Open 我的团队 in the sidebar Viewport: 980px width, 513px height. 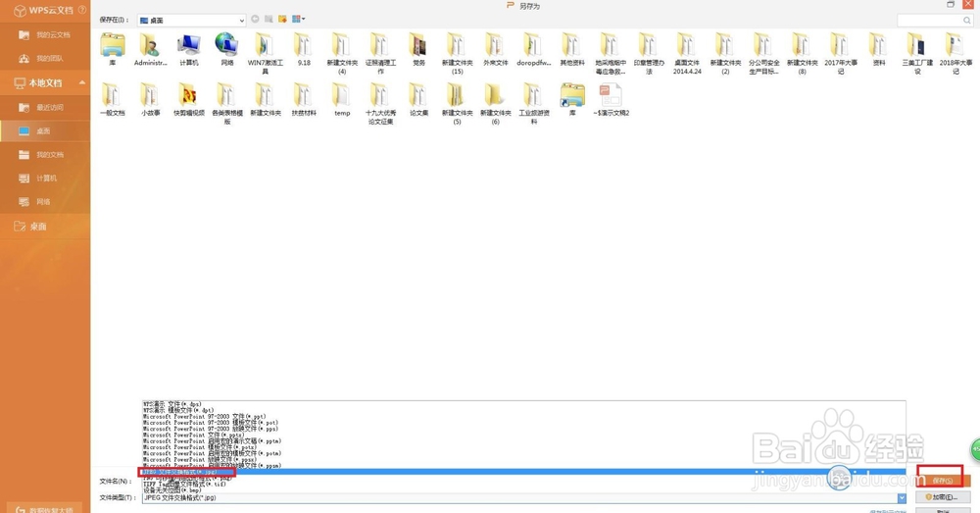pos(45,58)
